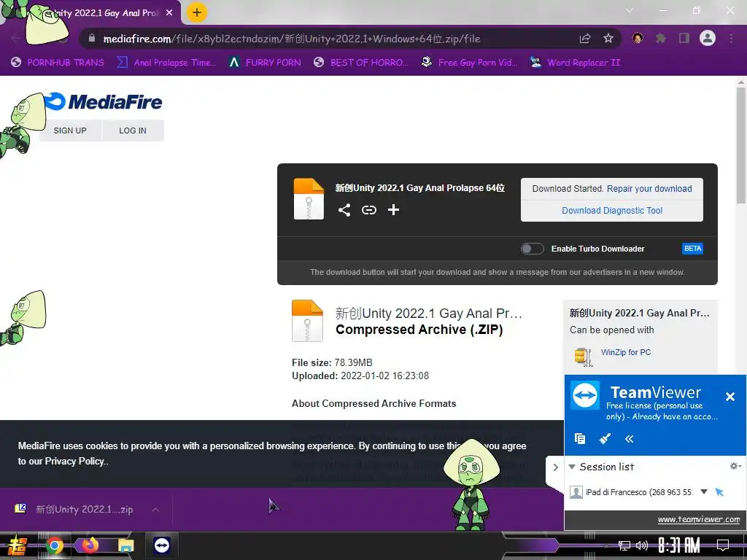The image size is (747, 560).
Task: Click the TeamViewer logo icon
Action: point(586,395)
